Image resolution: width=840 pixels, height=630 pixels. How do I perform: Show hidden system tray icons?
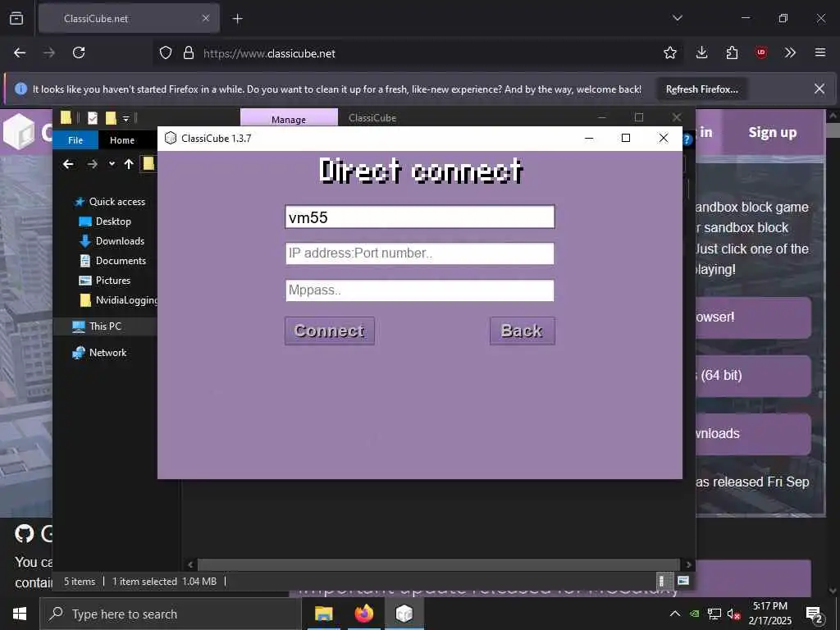[675, 614]
